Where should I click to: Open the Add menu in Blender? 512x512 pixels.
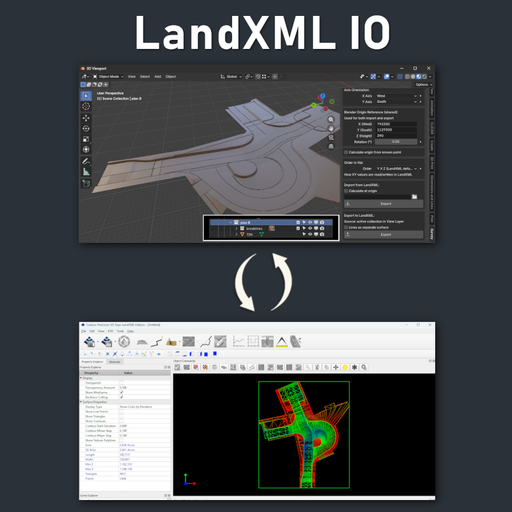click(x=158, y=77)
